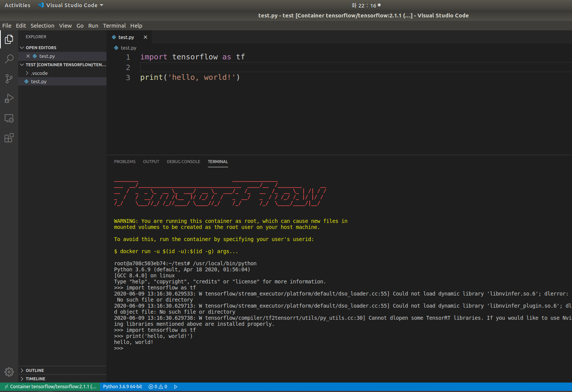Open the Remote Explorer icon
This screenshot has height=392, width=572.
(9, 118)
